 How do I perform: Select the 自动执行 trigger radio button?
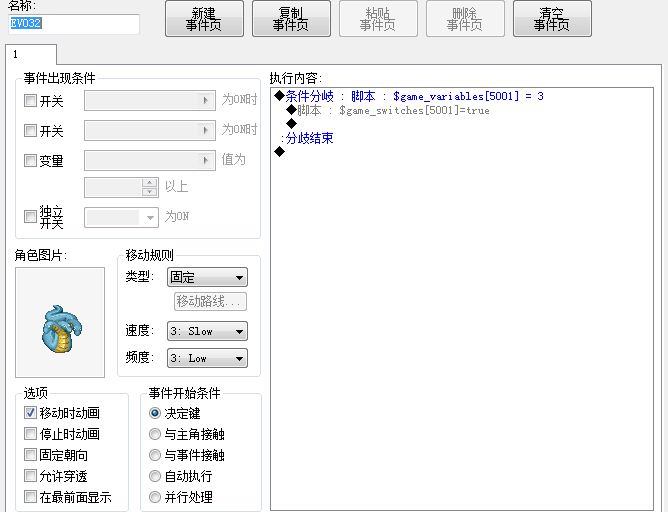point(155,476)
